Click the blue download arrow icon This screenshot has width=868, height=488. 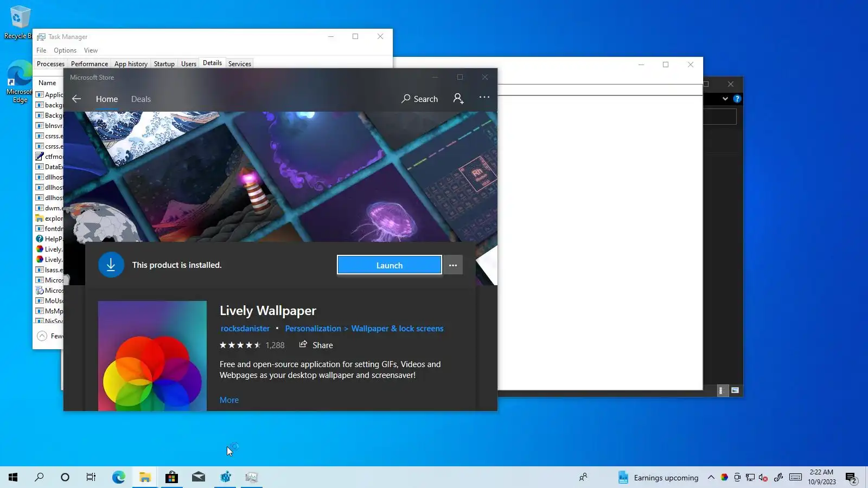click(x=111, y=265)
